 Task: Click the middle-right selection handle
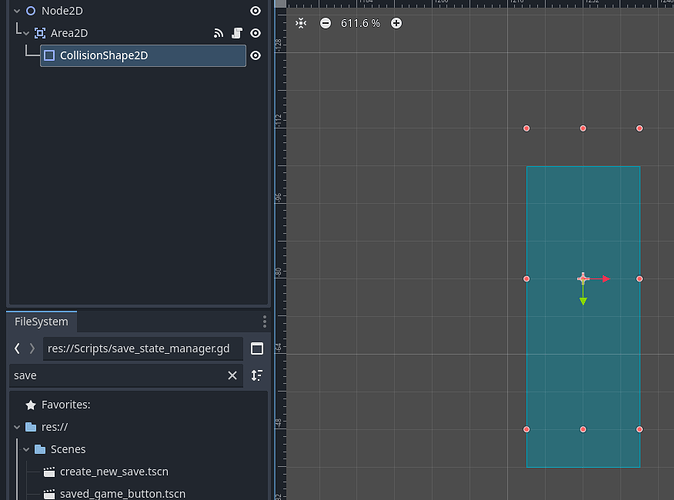pyautogui.click(x=640, y=279)
